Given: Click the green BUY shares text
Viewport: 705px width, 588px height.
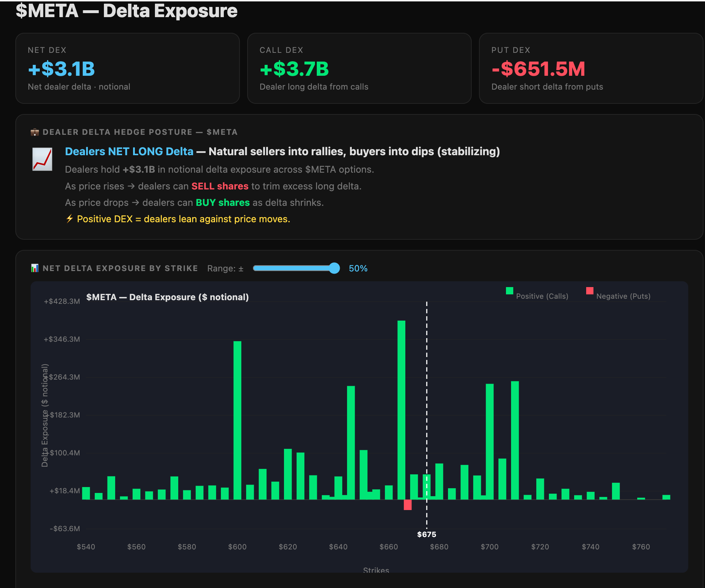Looking at the screenshot, I should [223, 203].
